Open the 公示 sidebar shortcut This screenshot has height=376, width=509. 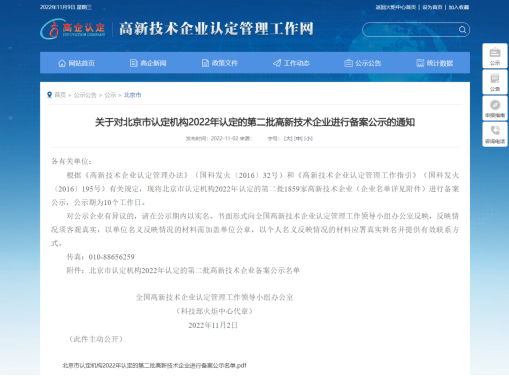coord(495,56)
